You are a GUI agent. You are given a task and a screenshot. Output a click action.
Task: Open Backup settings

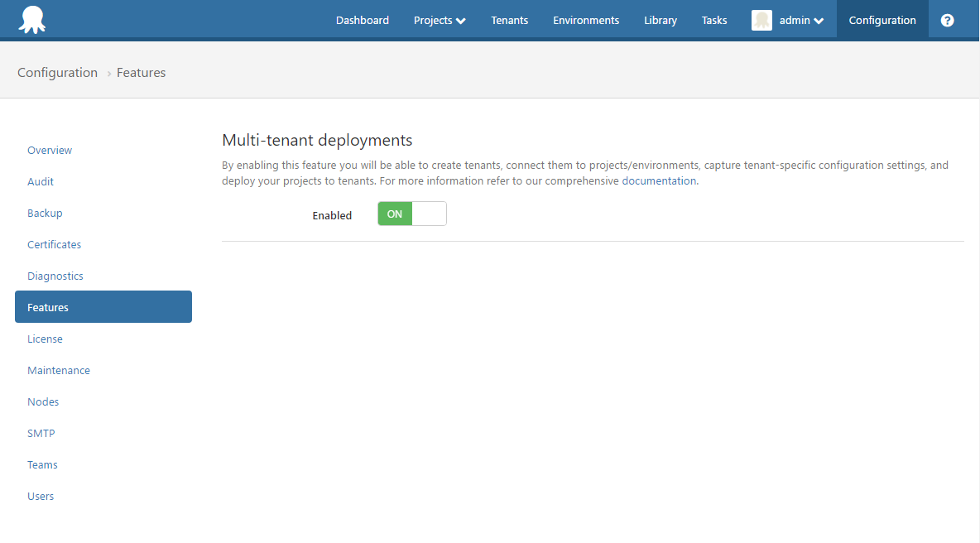45,213
